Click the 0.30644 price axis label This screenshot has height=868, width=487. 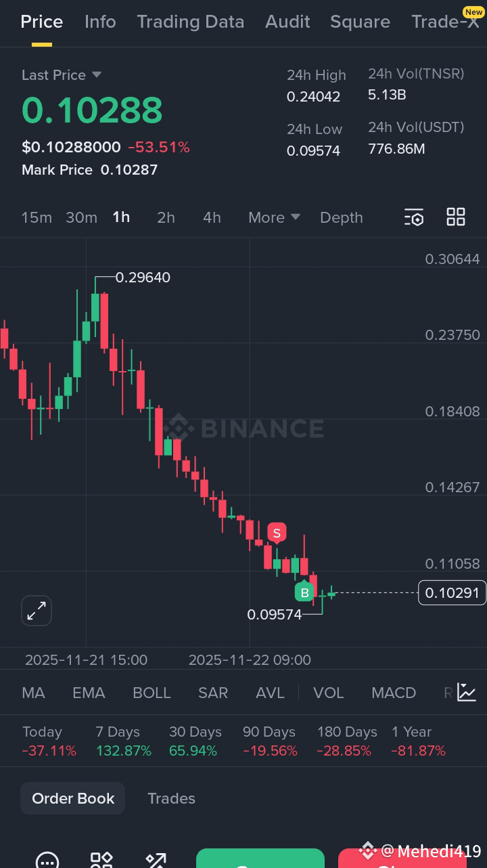(453, 259)
